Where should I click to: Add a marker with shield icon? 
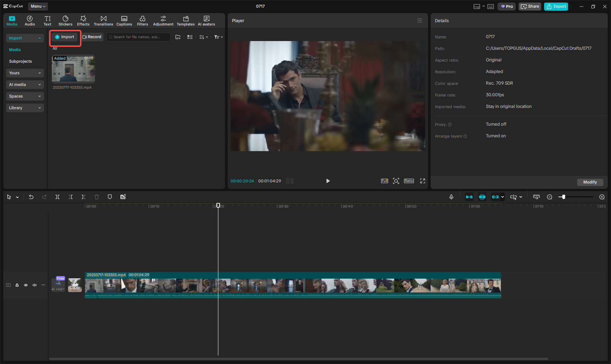point(110,197)
